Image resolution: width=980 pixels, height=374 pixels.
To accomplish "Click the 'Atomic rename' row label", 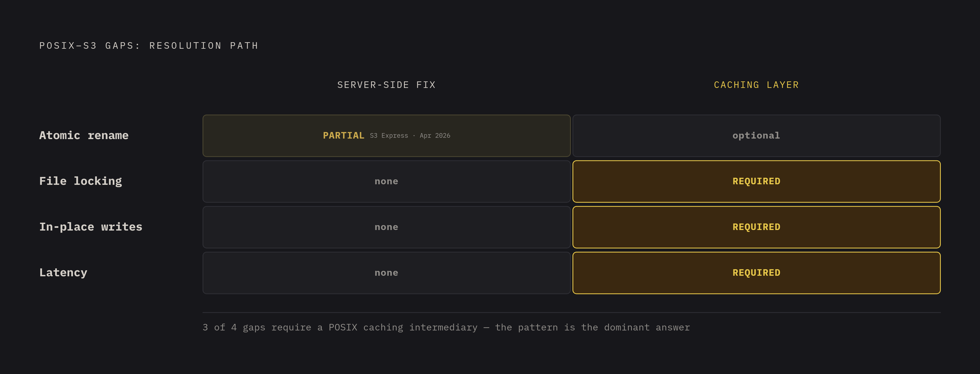I will coord(84,136).
